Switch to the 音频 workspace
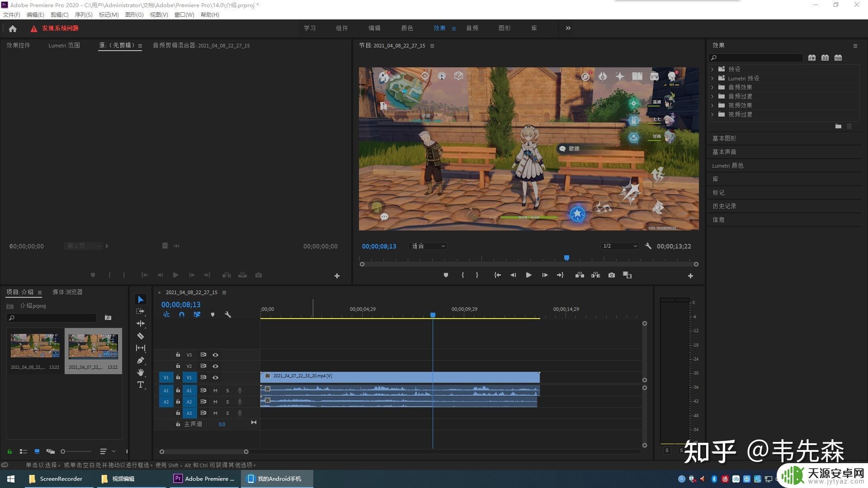Image resolution: width=868 pixels, height=488 pixels. (x=472, y=28)
